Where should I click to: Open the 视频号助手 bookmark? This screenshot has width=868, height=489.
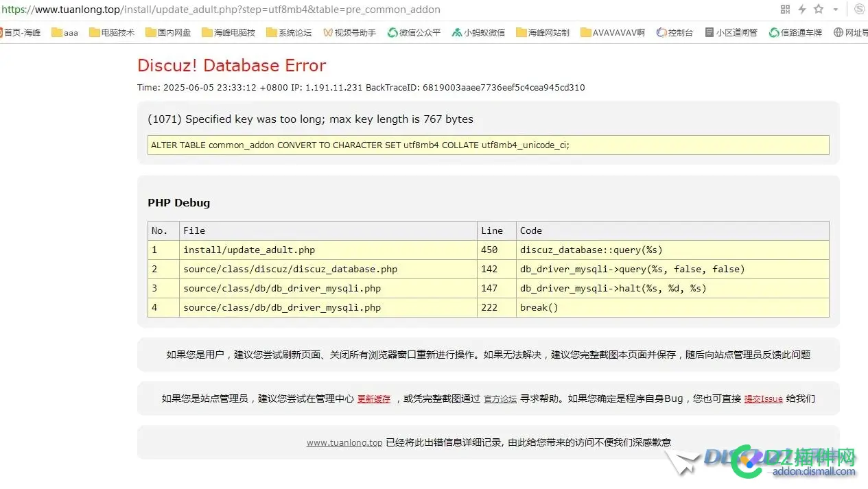pyautogui.click(x=349, y=32)
